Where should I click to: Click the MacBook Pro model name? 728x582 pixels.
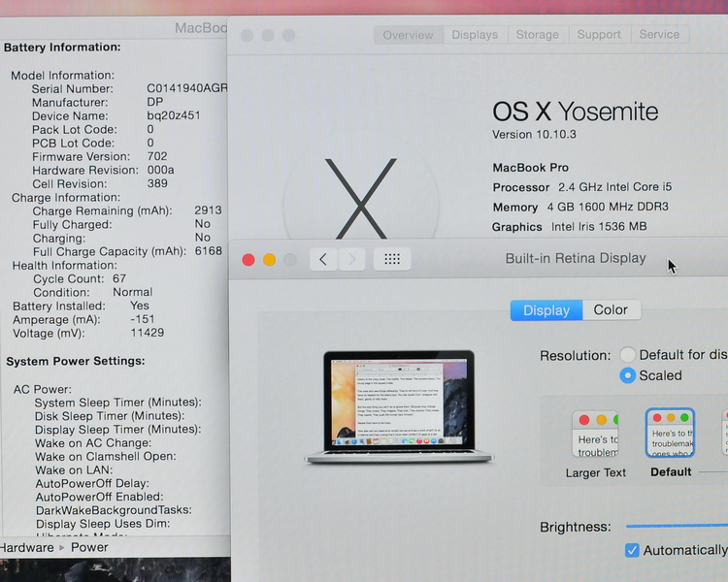tap(531, 168)
